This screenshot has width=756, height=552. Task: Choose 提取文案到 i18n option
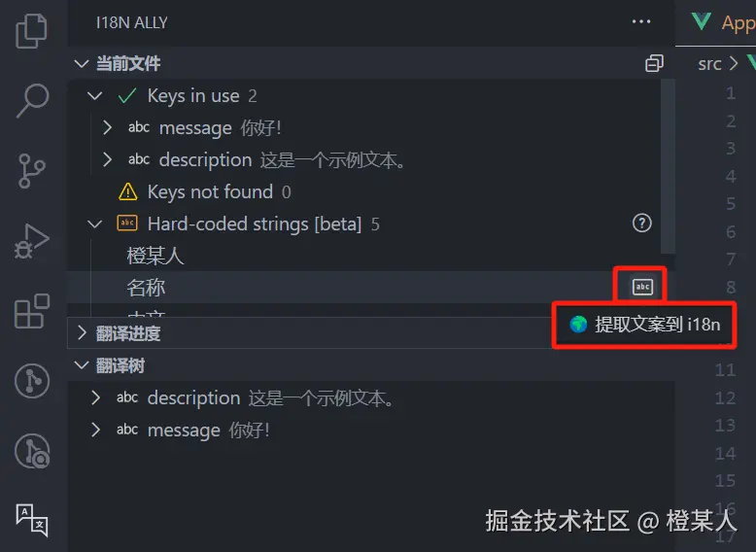[x=644, y=325]
